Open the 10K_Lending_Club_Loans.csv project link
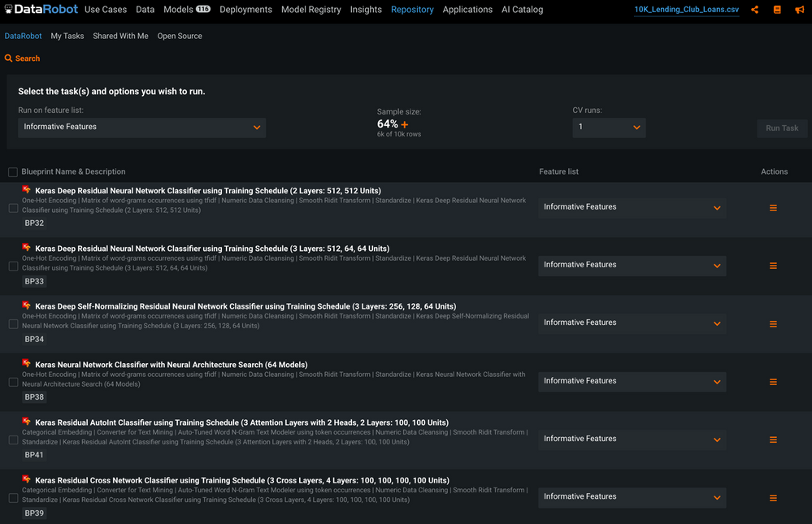Image resolution: width=812 pixels, height=524 pixels. coord(686,10)
